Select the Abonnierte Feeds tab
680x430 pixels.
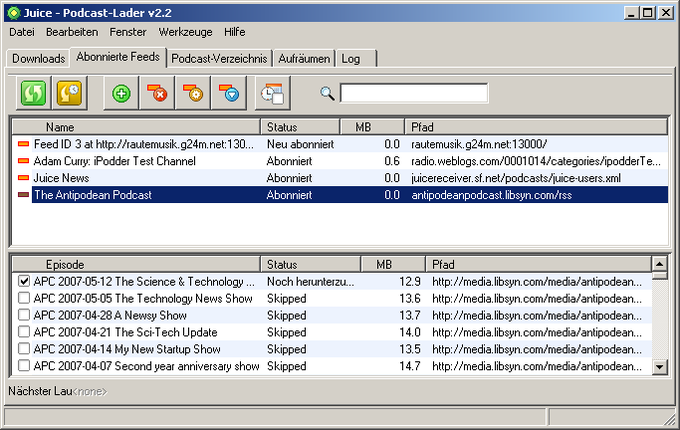[118, 57]
